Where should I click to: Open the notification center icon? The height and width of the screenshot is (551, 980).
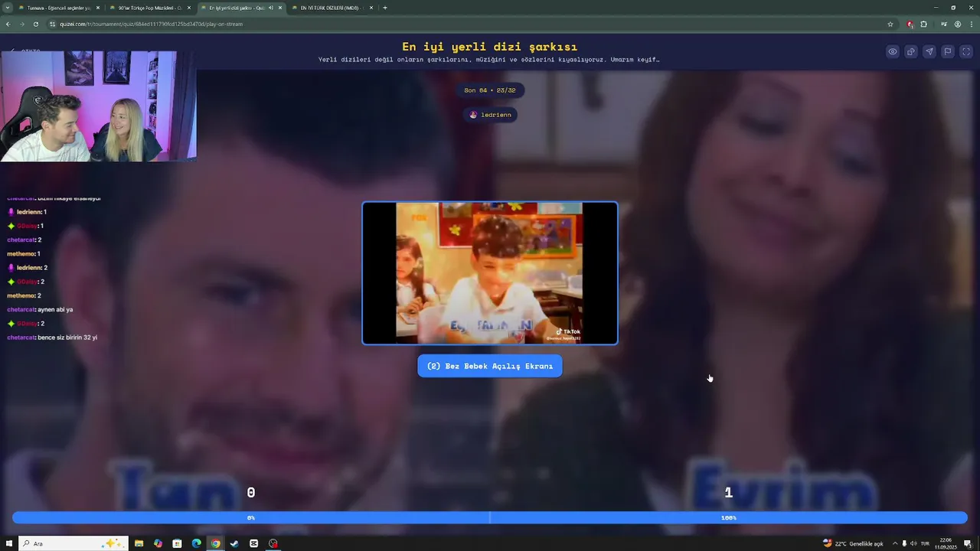pos(968,543)
